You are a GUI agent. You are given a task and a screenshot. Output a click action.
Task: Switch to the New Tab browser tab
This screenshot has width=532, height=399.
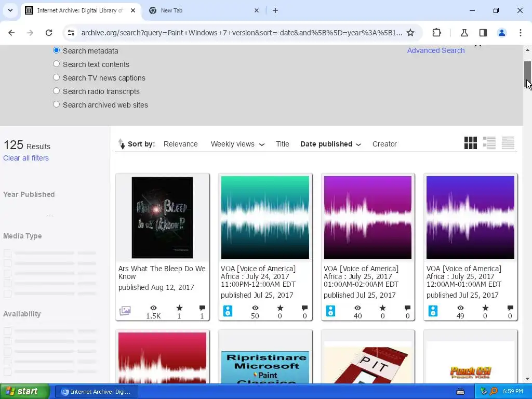(x=204, y=10)
